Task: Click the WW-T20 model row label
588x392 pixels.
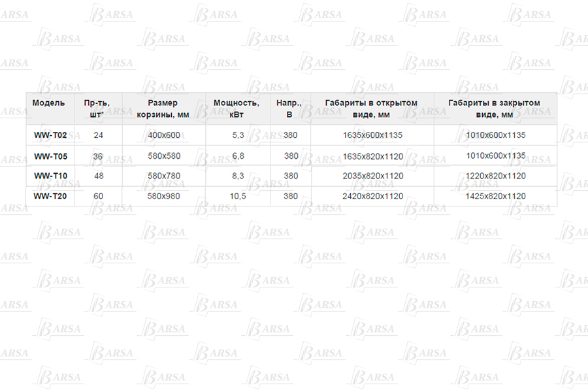Action: [50, 196]
